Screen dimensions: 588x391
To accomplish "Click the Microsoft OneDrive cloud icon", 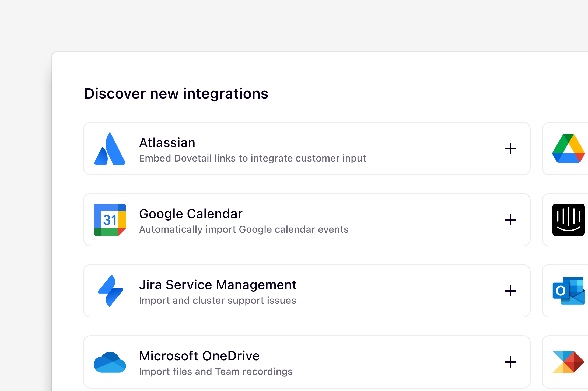I will 110,362.
